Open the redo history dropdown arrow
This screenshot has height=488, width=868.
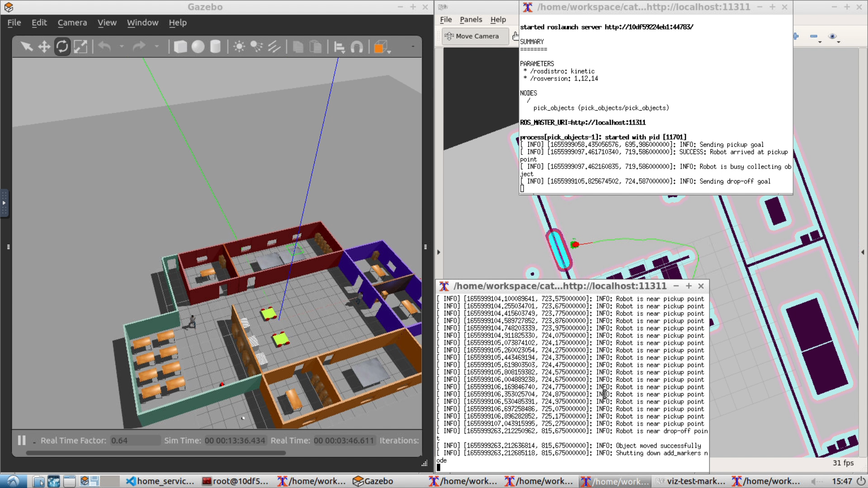(x=156, y=47)
